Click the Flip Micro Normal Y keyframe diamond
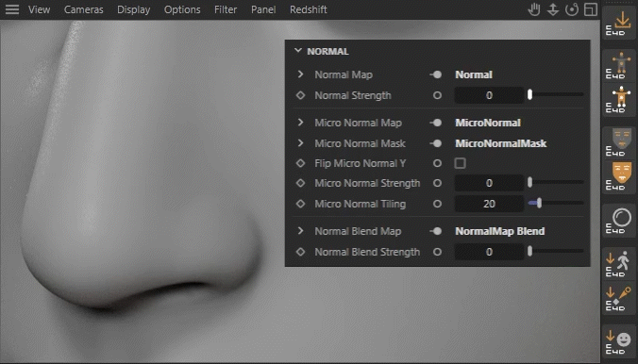 (300, 163)
